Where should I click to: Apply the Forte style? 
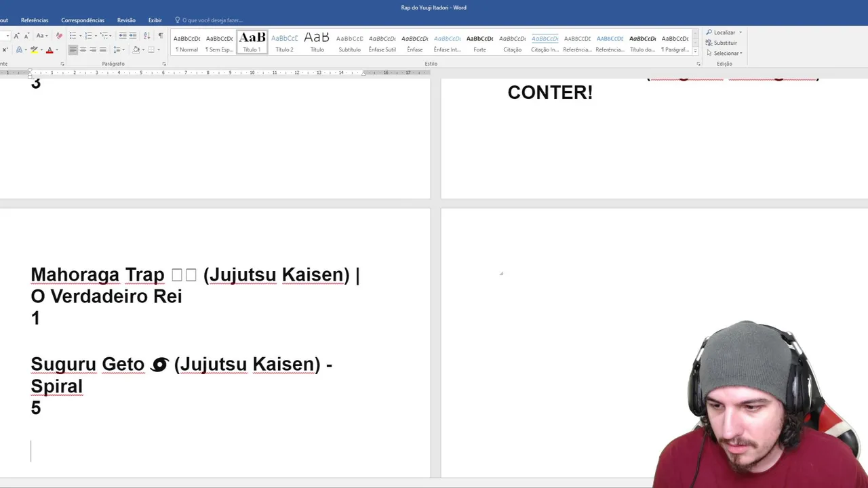click(x=479, y=43)
